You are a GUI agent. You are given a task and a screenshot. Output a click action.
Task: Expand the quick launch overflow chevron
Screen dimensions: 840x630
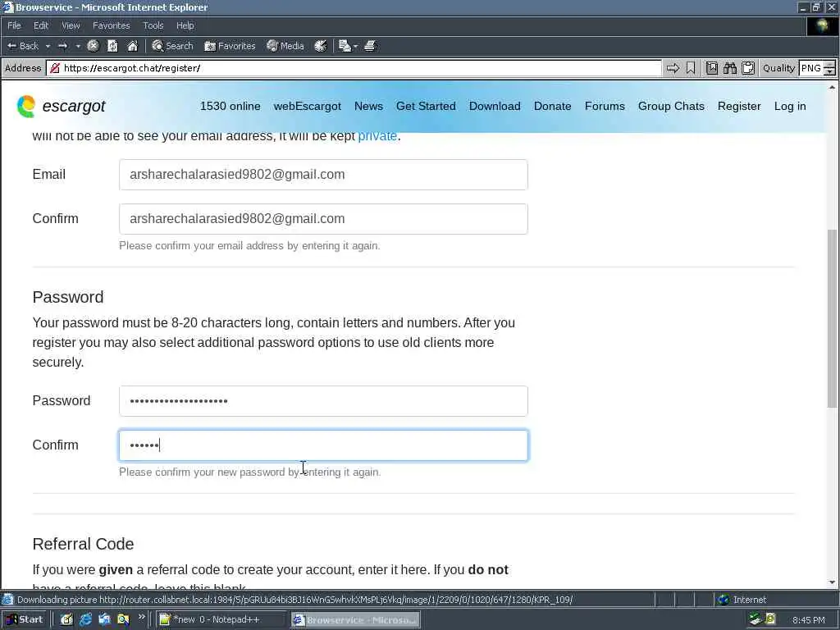[x=141, y=617]
